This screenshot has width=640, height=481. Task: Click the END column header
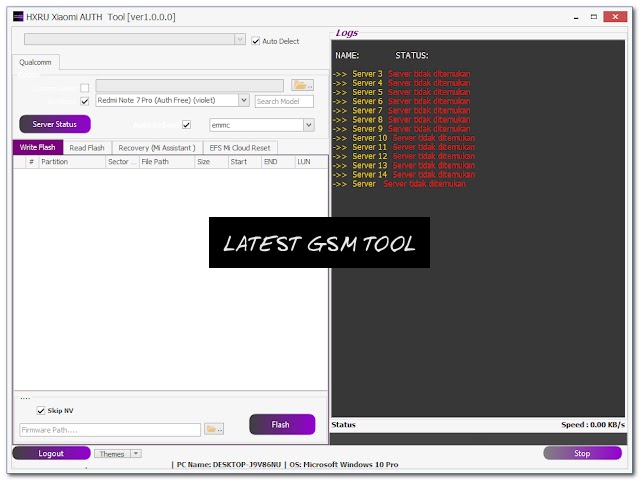[x=278, y=162]
